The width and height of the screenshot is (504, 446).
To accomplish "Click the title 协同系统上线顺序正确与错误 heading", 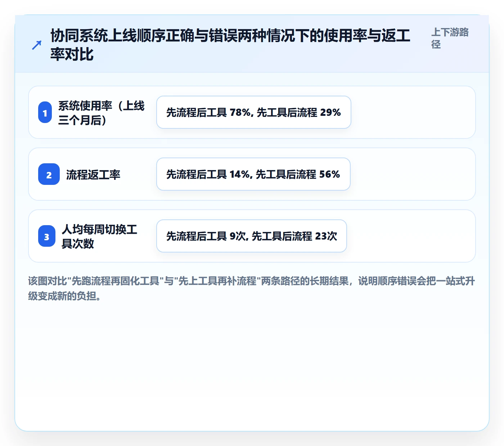I will (x=230, y=45).
